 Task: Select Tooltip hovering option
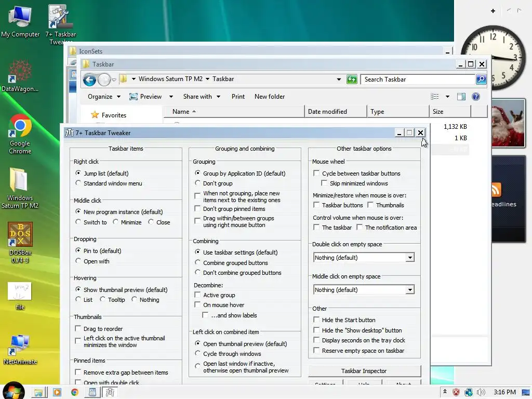[x=103, y=299]
